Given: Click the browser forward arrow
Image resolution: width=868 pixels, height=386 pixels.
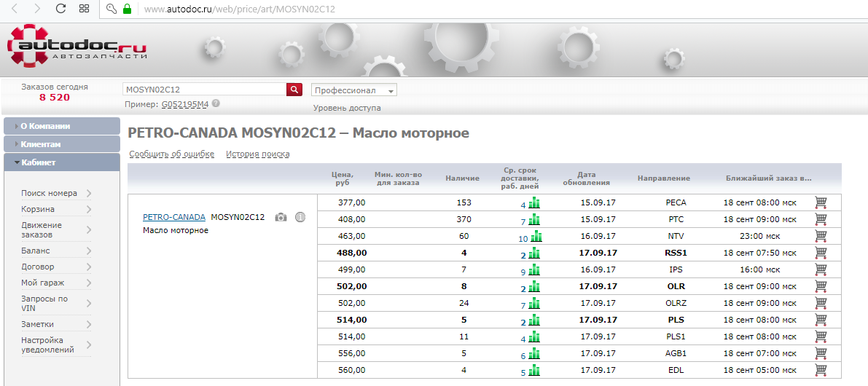Looking at the screenshot, I should point(37,9).
